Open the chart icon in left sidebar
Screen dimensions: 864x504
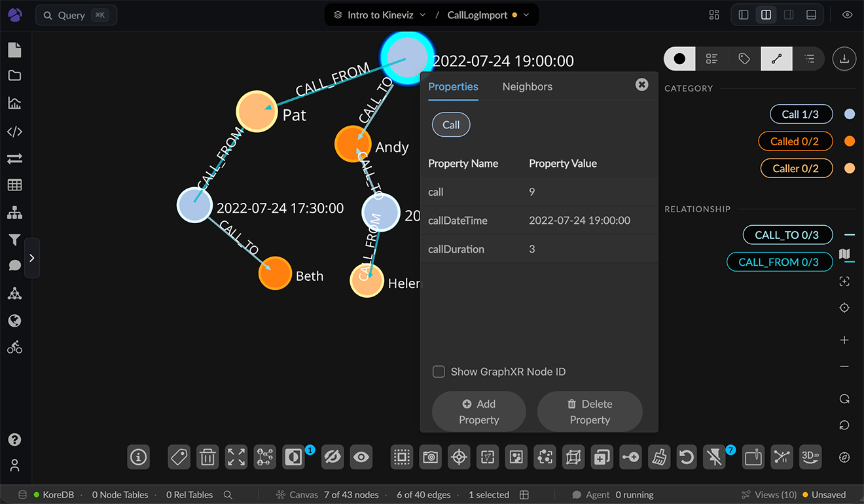(14, 103)
